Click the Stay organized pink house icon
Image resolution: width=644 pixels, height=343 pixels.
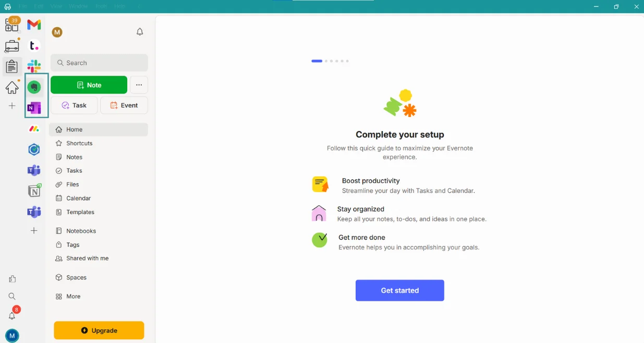tap(319, 213)
